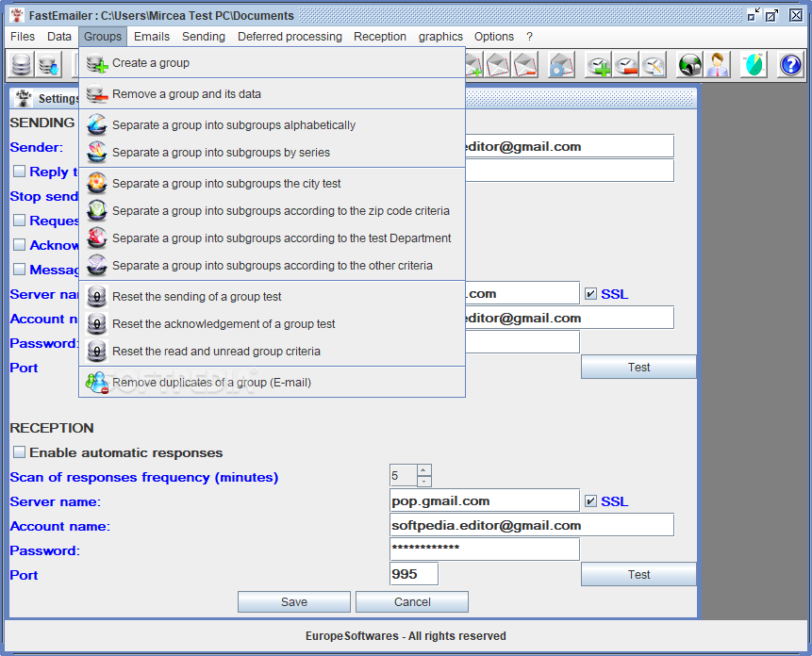
Task: Click the reception Server name field
Action: click(x=484, y=500)
